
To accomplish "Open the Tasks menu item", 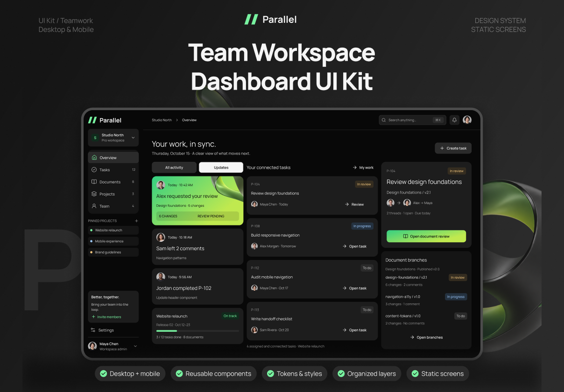I will [x=113, y=170].
